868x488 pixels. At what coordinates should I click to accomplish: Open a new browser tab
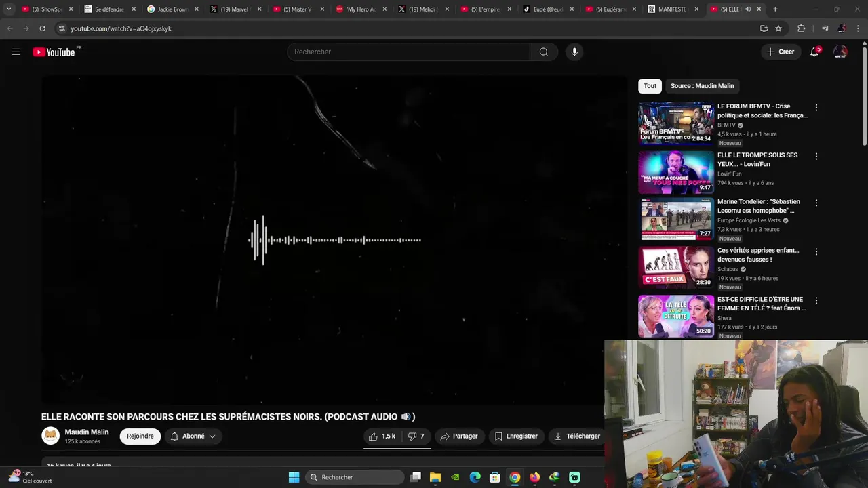(775, 9)
